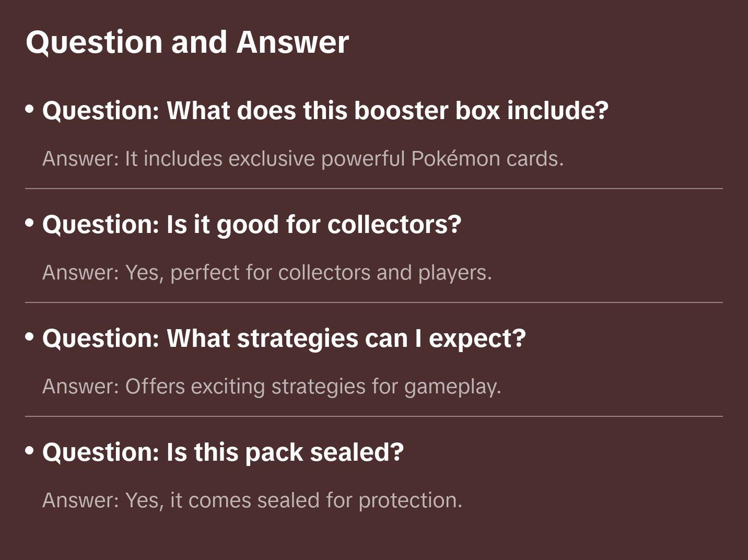Image resolution: width=748 pixels, height=560 pixels.
Task: Click the answer 'Yes, perfect for collectors and players'
Action: tap(267, 273)
